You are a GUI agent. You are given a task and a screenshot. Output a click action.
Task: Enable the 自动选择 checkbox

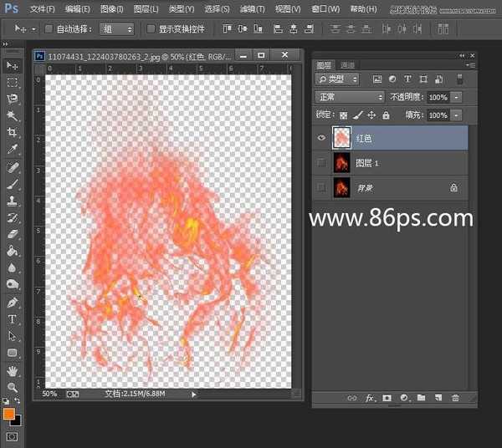(49, 28)
